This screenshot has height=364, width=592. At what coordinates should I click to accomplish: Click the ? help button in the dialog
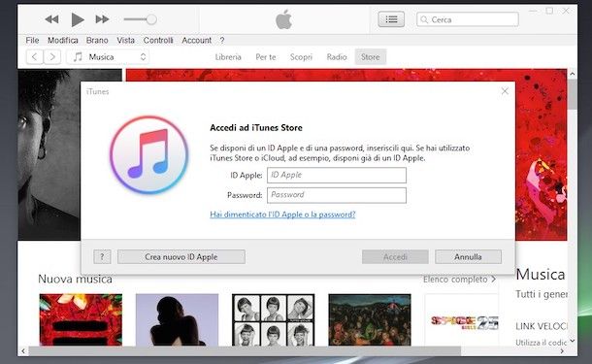[x=102, y=257]
